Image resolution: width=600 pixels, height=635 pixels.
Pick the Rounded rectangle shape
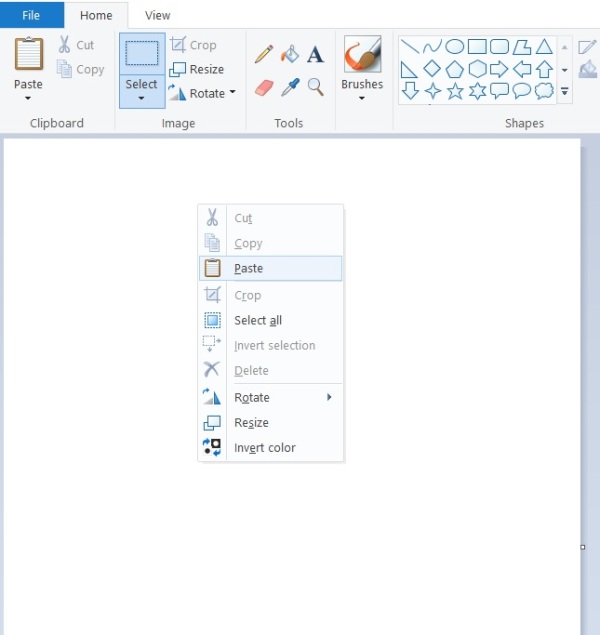(499, 47)
